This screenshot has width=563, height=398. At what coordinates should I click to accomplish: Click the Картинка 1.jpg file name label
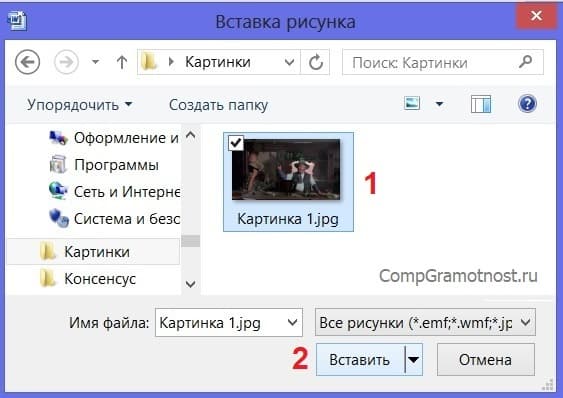coord(288,219)
